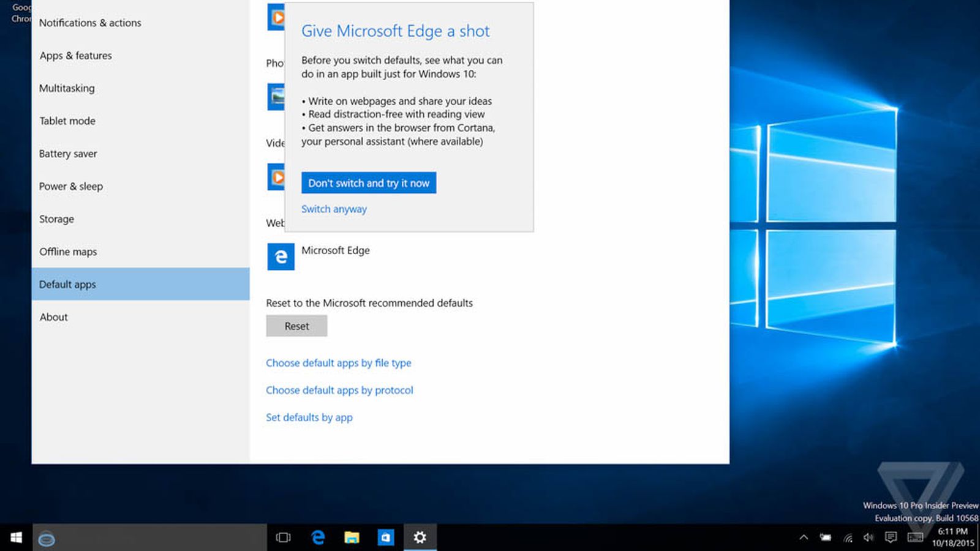Open Set defaults by app link
The width and height of the screenshot is (980, 551).
click(x=309, y=418)
